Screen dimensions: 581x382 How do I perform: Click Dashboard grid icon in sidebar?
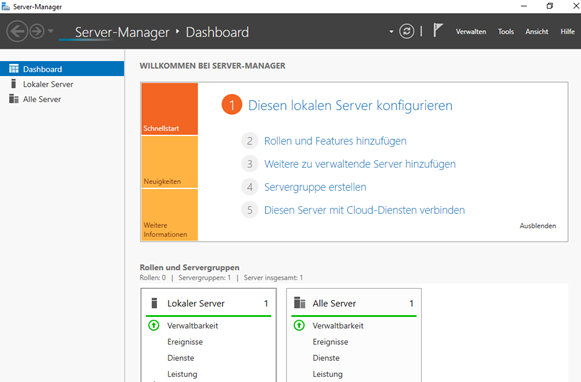[14, 69]
